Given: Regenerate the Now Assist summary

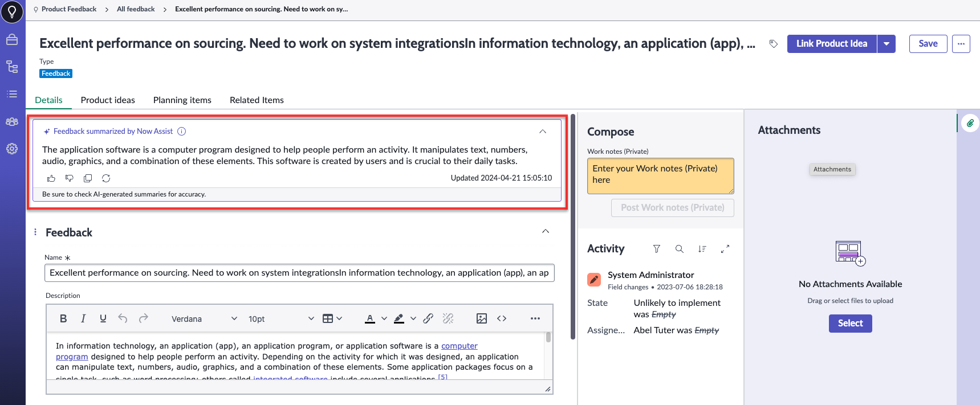Looking at the screenshot, I should (x=106, y=178).
